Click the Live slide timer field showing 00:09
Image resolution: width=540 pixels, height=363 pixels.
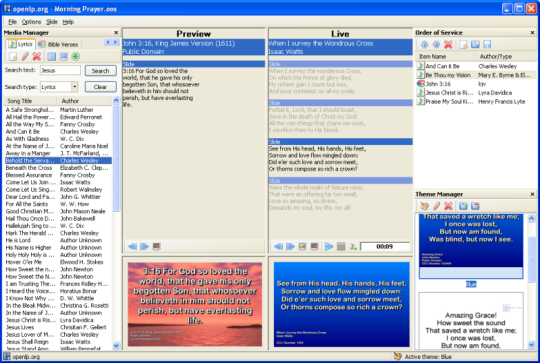(385, 247)
